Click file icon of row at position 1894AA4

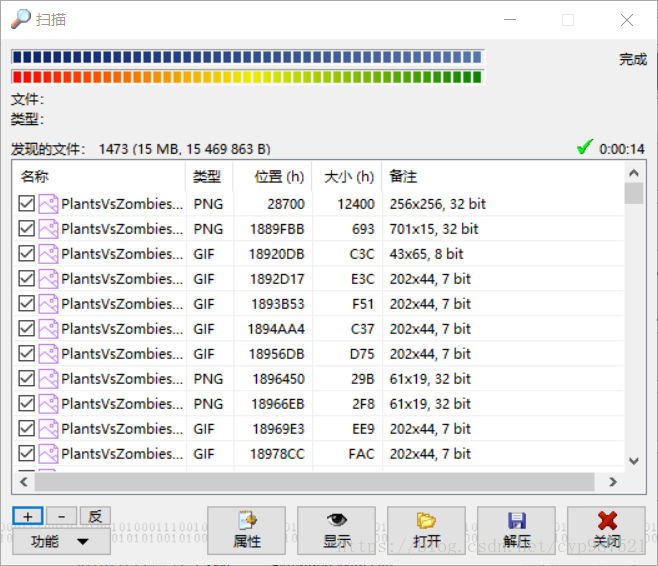[48, 329]
